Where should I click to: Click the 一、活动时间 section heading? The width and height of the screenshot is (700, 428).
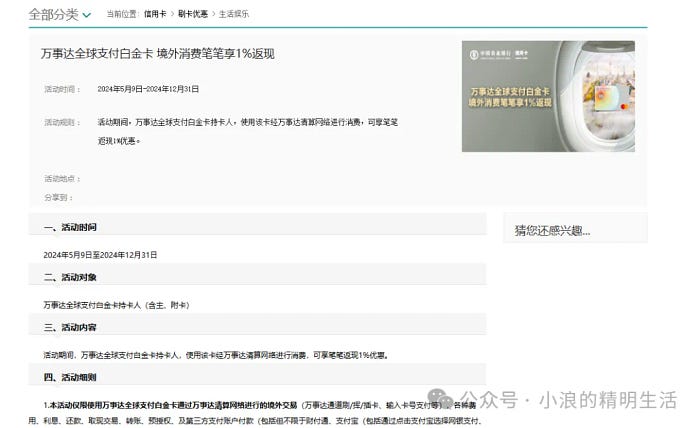click(70, 227)
